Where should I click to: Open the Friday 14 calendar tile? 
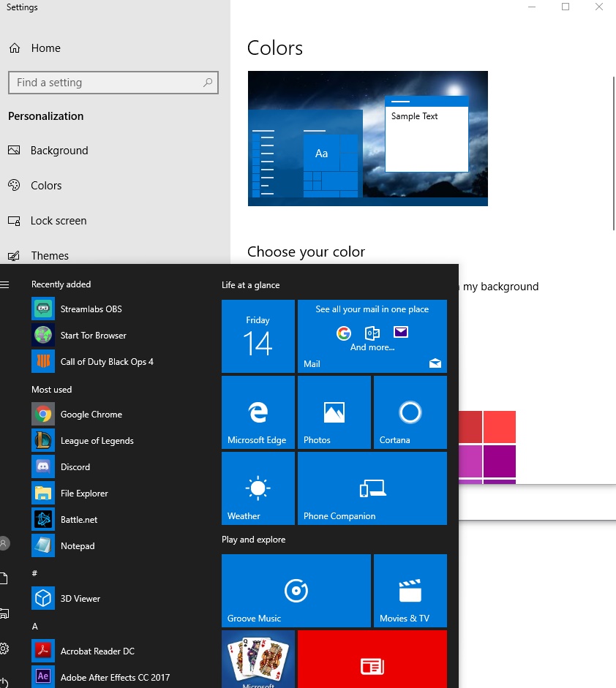(258, 336)
